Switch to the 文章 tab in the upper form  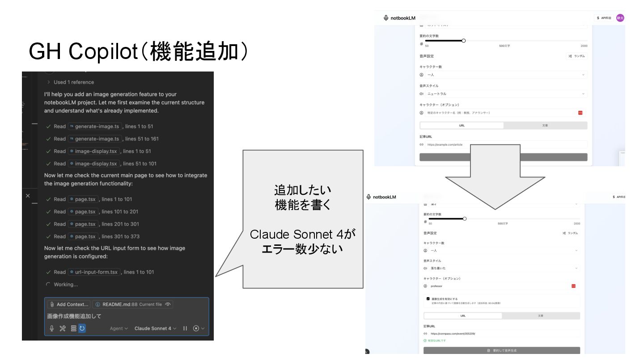(545, 126)
